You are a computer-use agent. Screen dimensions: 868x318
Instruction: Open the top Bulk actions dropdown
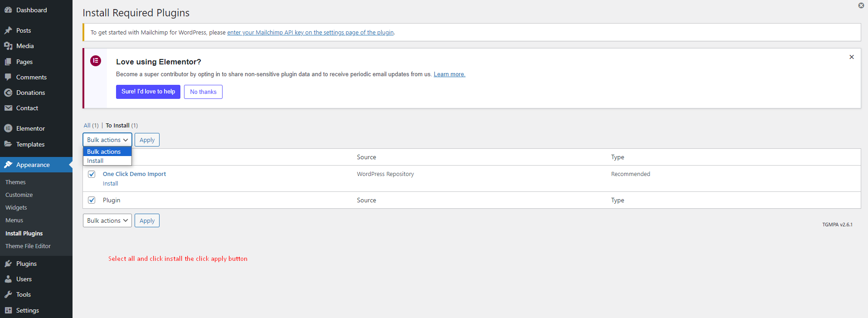point(107,140)
